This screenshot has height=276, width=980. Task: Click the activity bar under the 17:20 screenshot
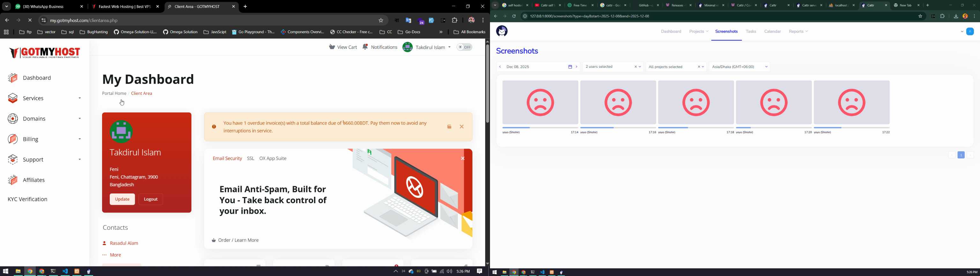[x=774, y=128]
